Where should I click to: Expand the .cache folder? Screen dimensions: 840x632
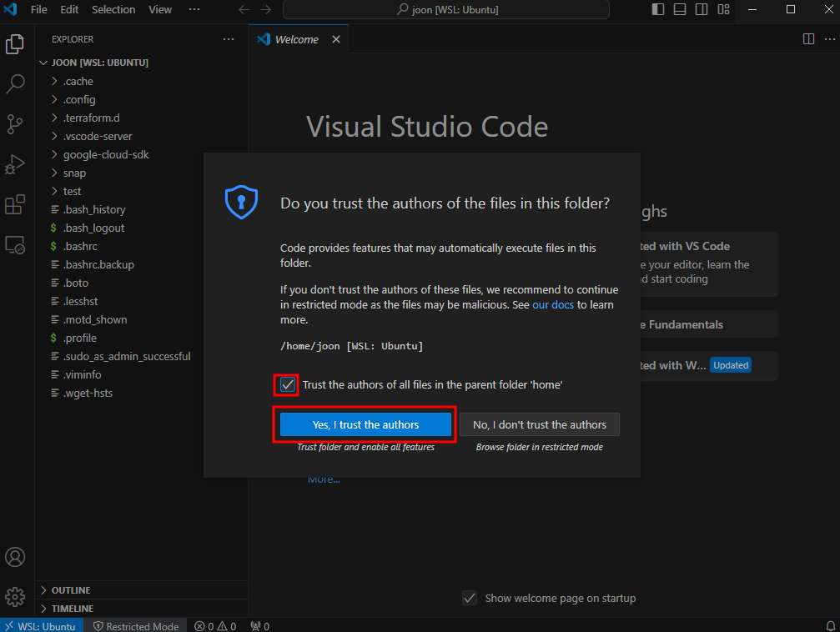142,82
